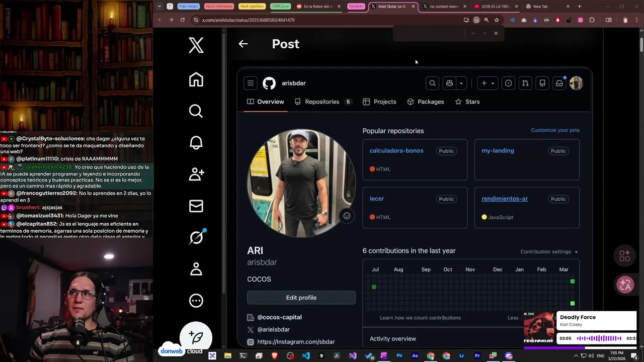Open the Fake shops tab group
Viewport: 644px width, 362px height.
189,7
